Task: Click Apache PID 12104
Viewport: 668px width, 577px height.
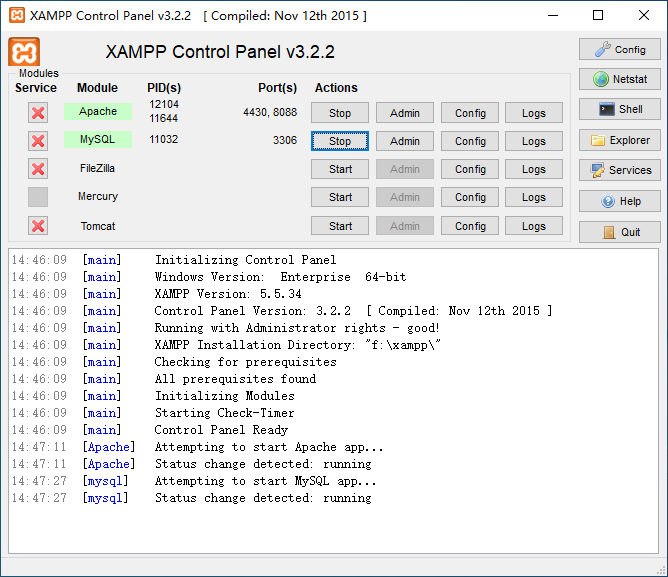Action: pyautogui.click(x=164, y=104)
